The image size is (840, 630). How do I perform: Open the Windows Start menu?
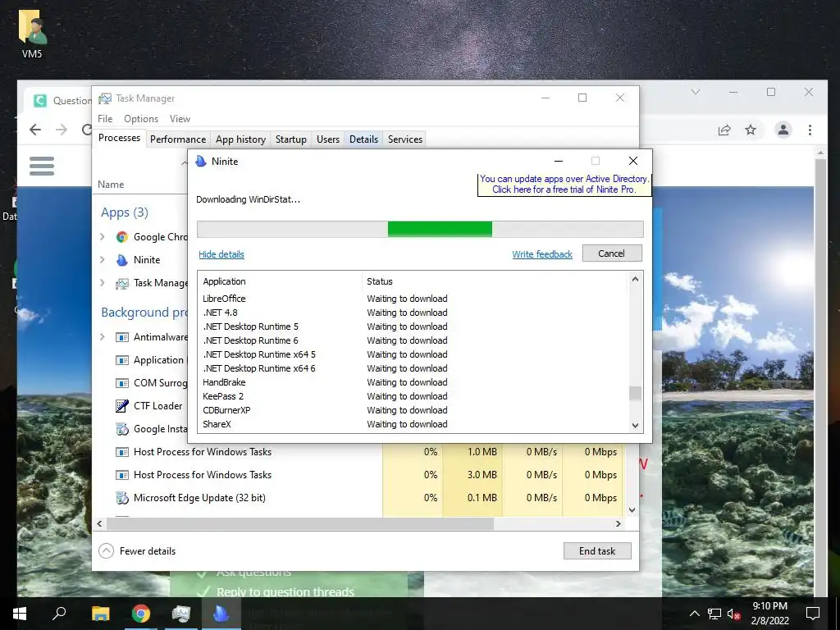pos(20,614)
